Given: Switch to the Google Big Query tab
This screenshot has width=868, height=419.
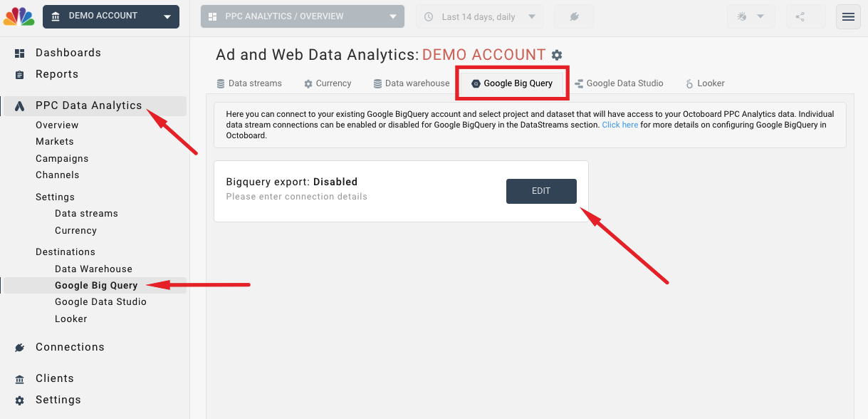Looking at the screenshot, I should point(512,83).
